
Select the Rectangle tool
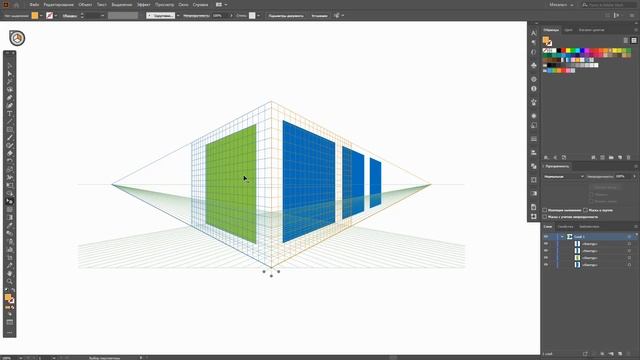9,130
